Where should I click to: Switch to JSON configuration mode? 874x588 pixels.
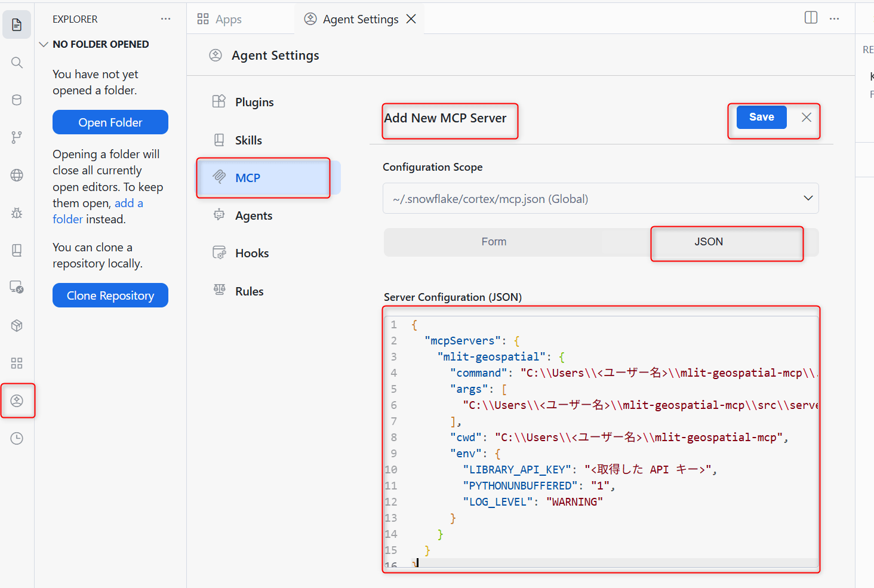click(709, 242)
